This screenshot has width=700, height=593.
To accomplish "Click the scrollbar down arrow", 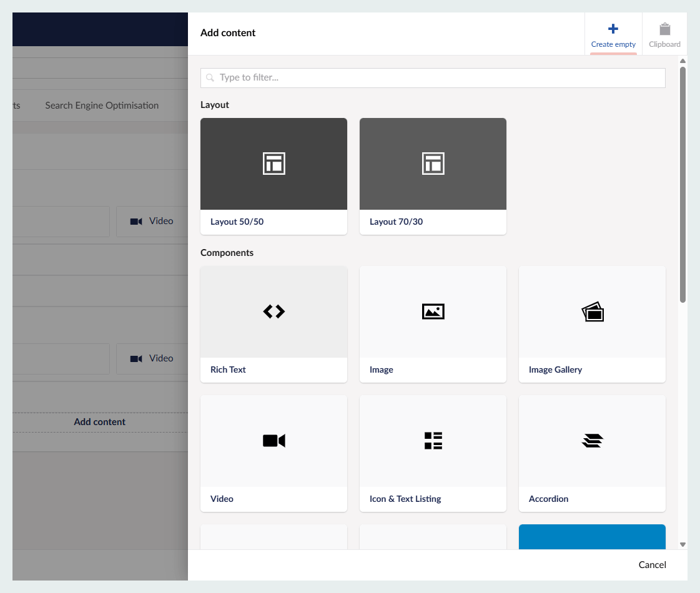I will (683, 544).
